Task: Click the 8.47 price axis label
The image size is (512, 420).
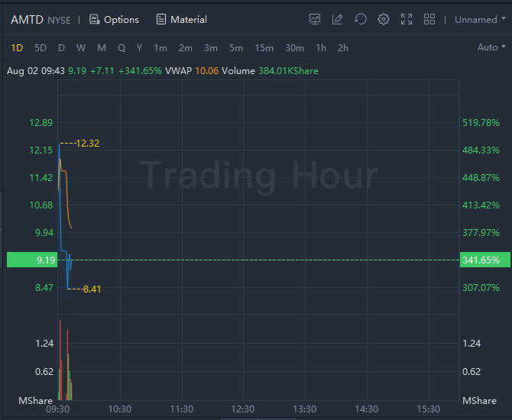Action: pyautogui.click(x=44, y=287)
